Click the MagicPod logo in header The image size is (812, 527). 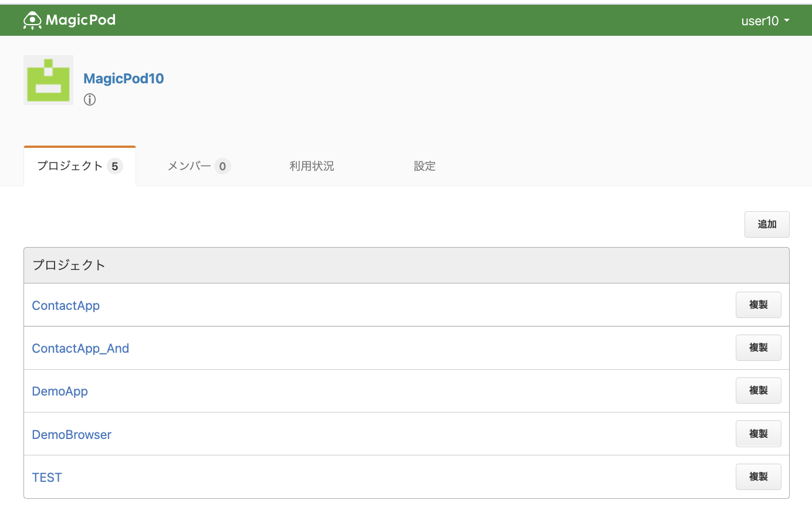69,20
